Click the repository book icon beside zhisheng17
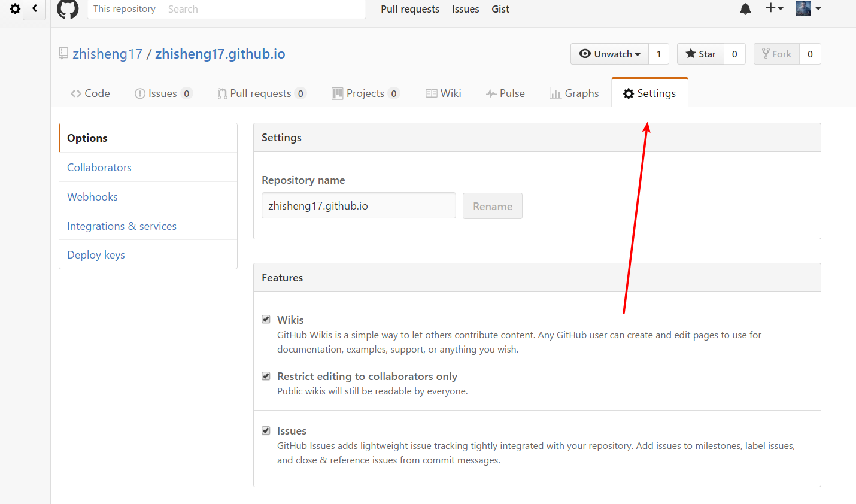Viewport: 856px width, 504px height. [x=63, y=53]
